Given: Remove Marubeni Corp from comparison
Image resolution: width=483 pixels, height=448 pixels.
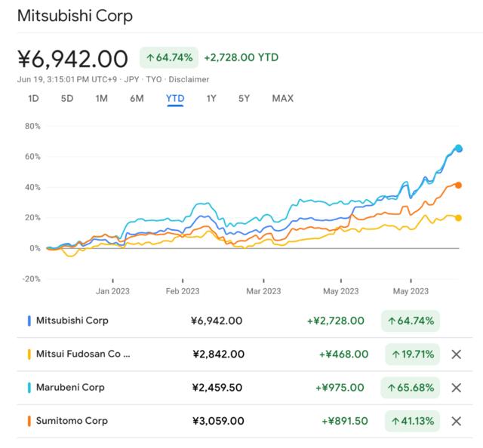Looking at the screenshot, I should 456,388.
